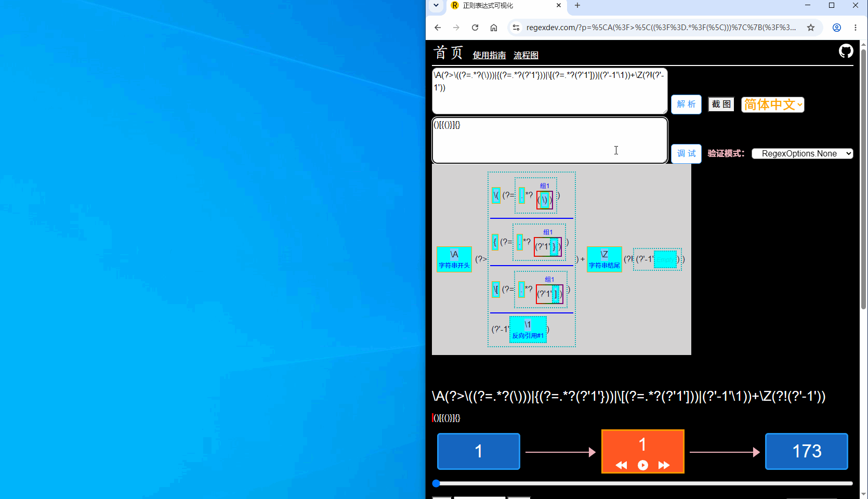Go to the browser home page
This screenshot has width=868, height=499.
click(x=494, y=28)
